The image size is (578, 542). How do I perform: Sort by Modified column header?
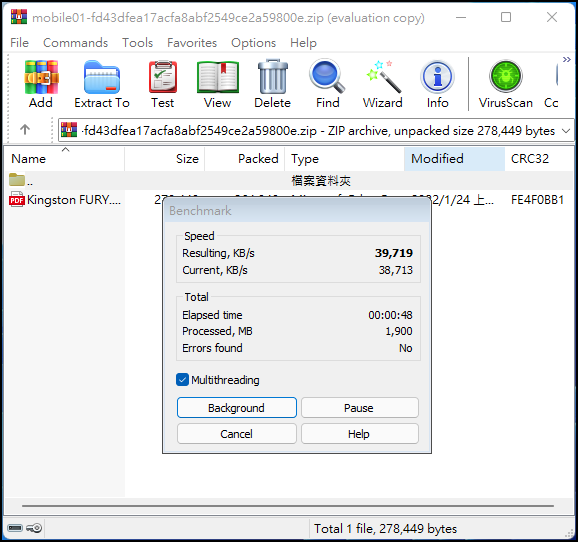[x=454, y=159]
